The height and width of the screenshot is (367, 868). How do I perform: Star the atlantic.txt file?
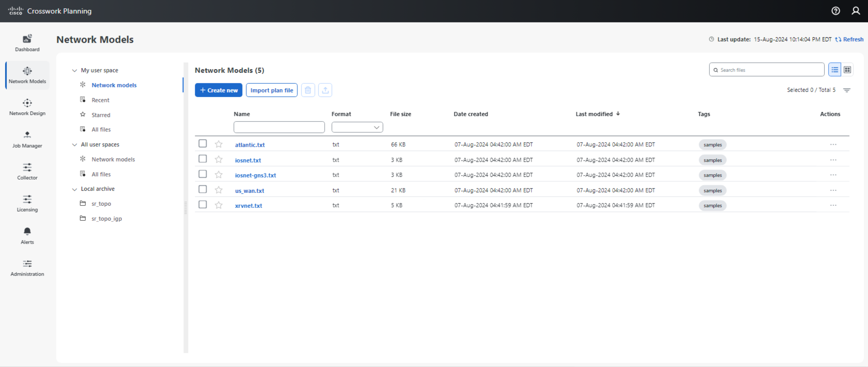tap(219, 144)
